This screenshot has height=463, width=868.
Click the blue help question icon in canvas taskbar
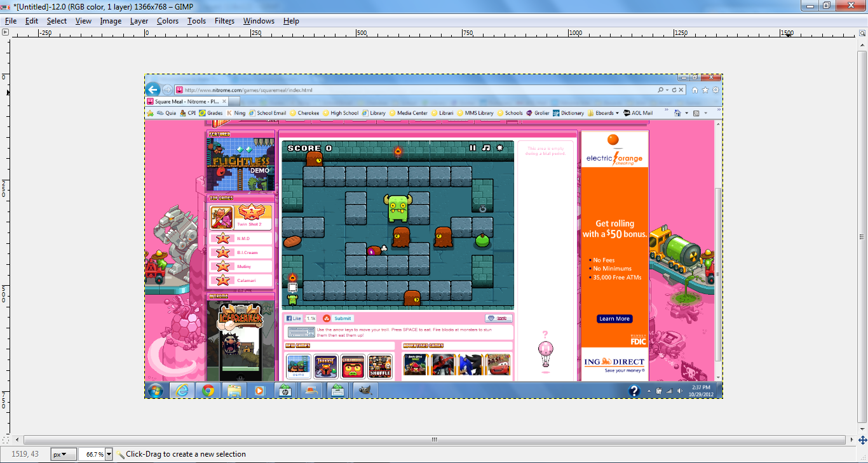634,391
